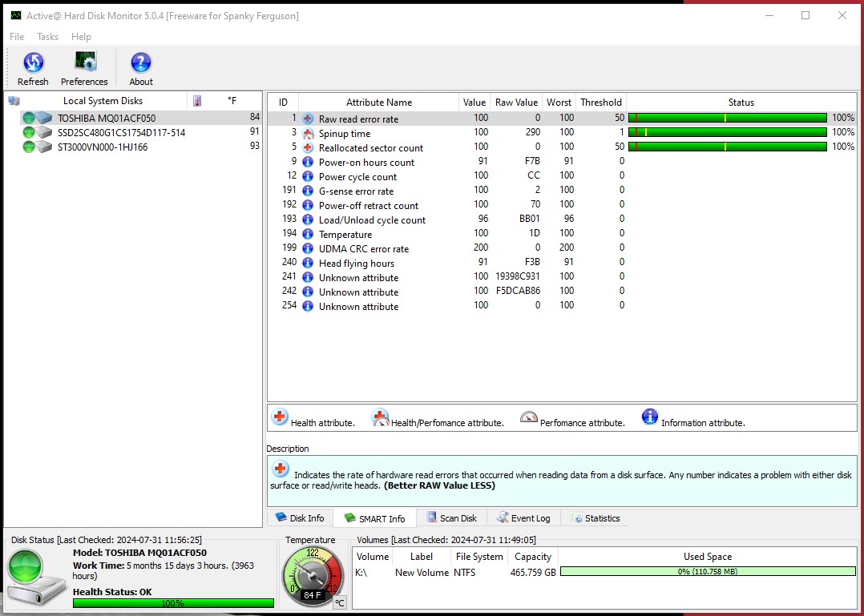Click the About toolbar icon
Image resolution: width=864 pixels, height=616 pixels.
(x=140, y=67)
